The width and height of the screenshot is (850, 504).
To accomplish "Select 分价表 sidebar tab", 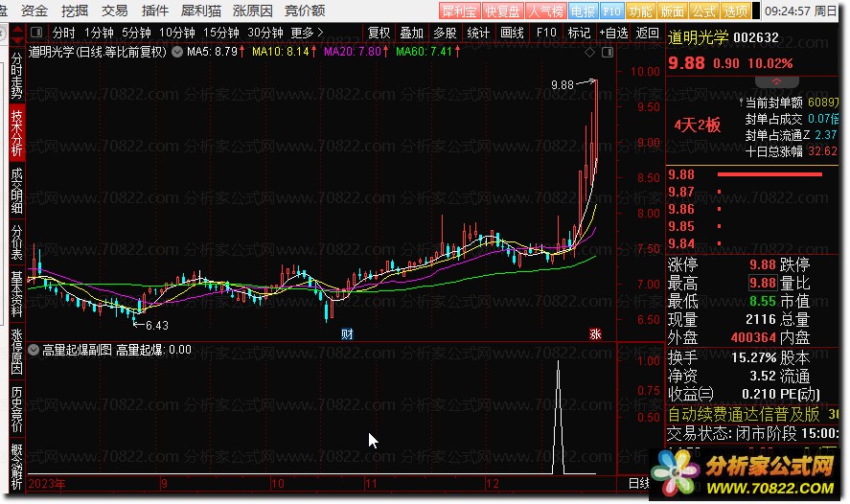I will (17, 242).
